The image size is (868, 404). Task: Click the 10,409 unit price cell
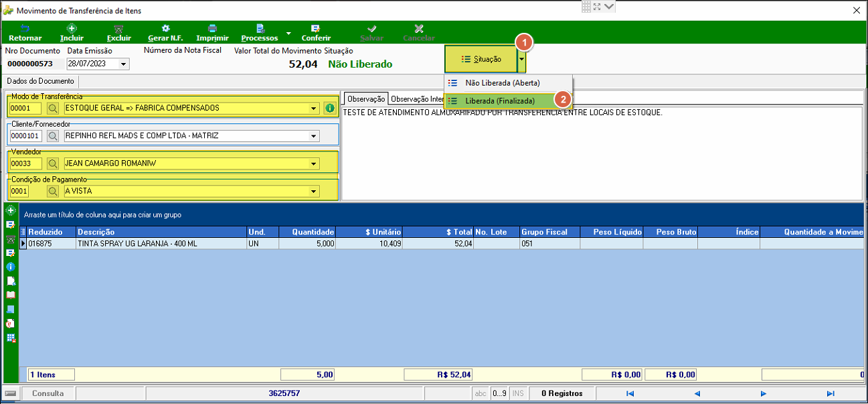(369, 244)
